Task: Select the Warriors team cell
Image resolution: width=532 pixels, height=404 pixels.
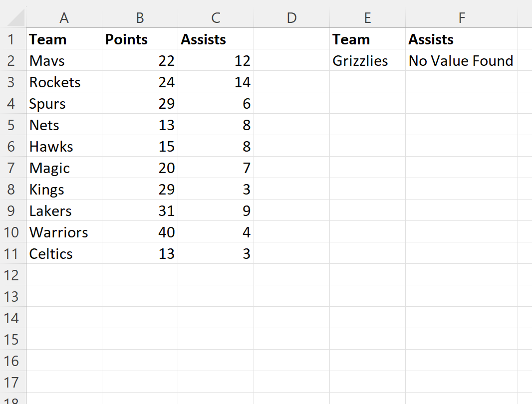Action: tap(64, 232)
